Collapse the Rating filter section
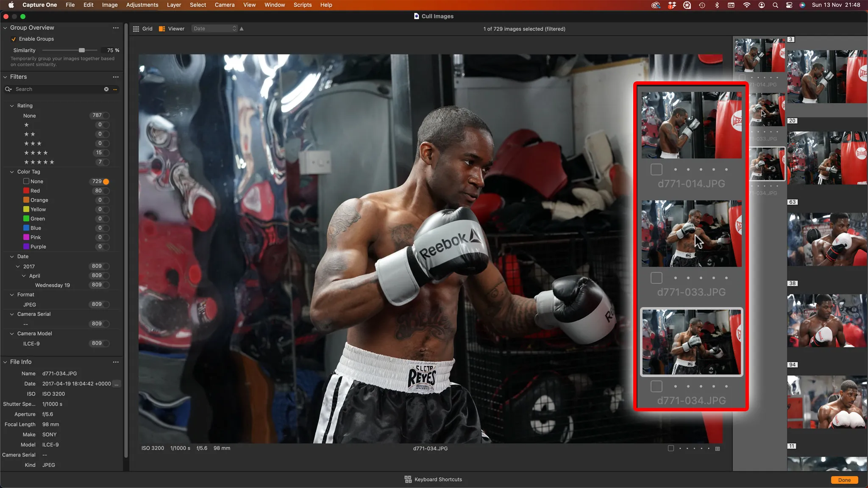Screen dimensions: 868x488 pos(12,106)
